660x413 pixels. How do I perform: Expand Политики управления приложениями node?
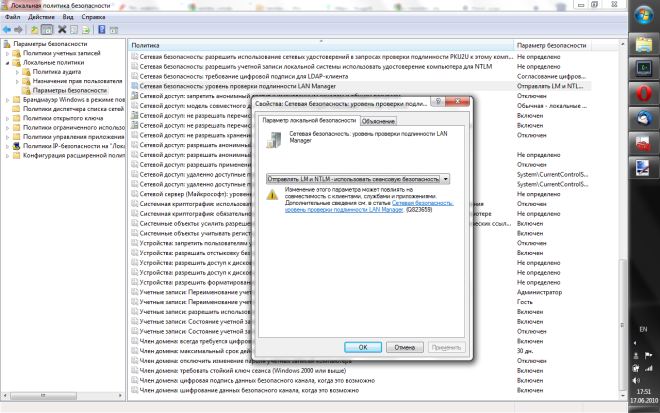click(7, 137)
